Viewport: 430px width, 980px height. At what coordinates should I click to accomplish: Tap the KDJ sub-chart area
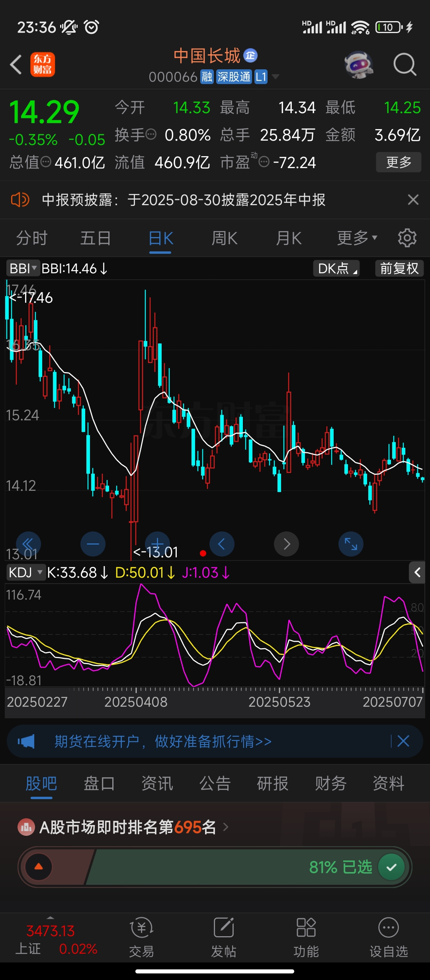tap(215, 635)
